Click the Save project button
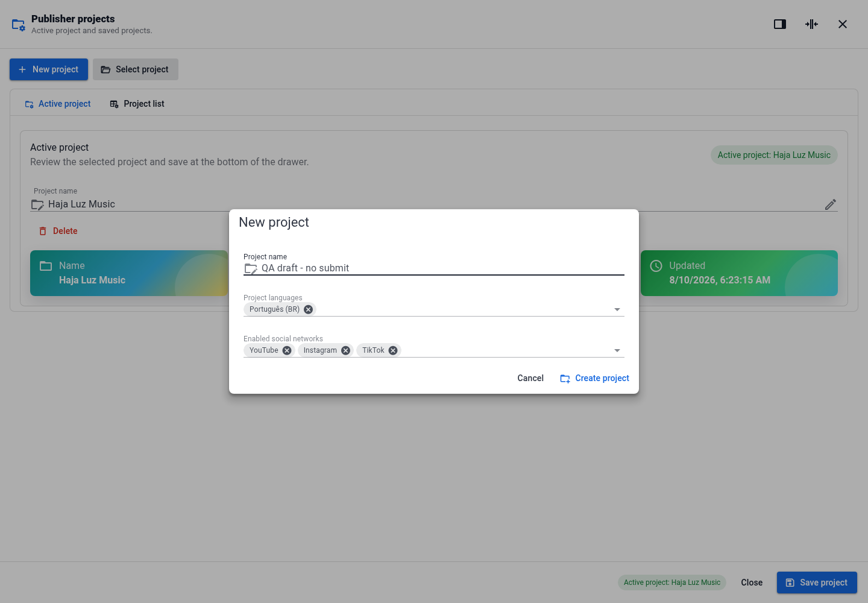The height and width of the screenshot is (603, 868). tap(817, 582)
